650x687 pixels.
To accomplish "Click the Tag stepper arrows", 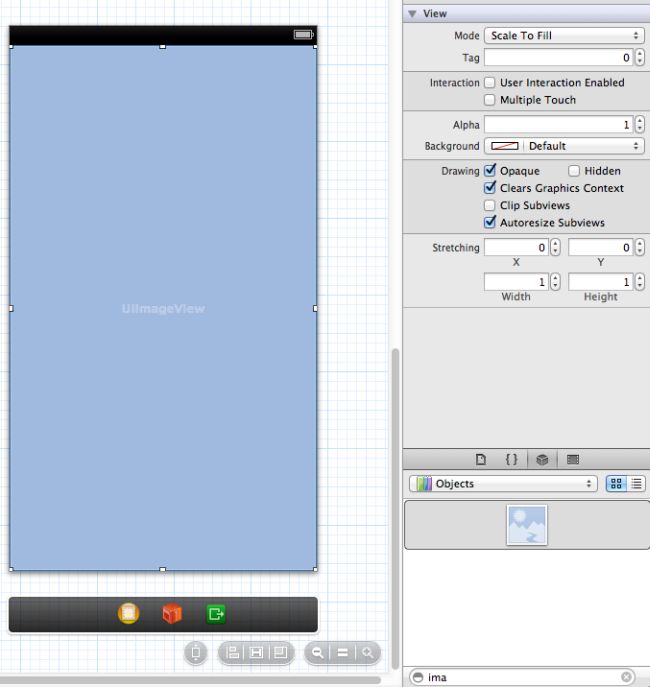I will point(640,57).
